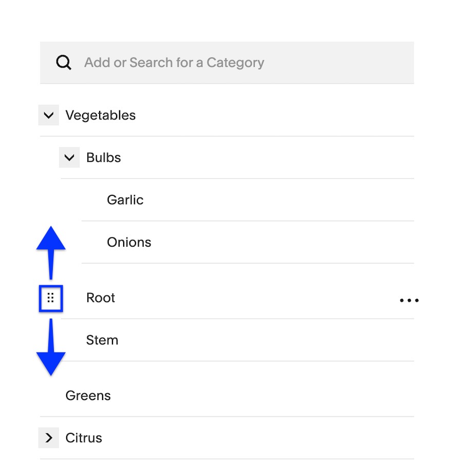Click the dotted grip icon in blue box

tap(50, 298)
